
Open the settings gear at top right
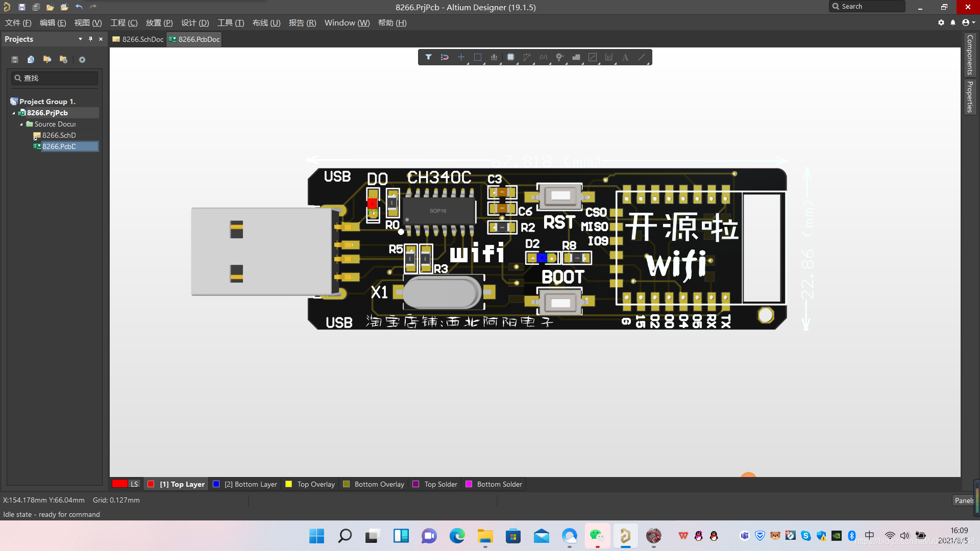pyautogui.click(x=941, y=22)
